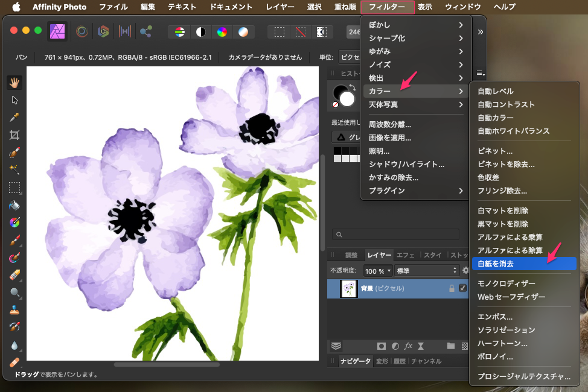The height and width of the screenshot is (392, 588).
Task: Click the 自動レベル menu entry
Action: (x=496, y=91)
